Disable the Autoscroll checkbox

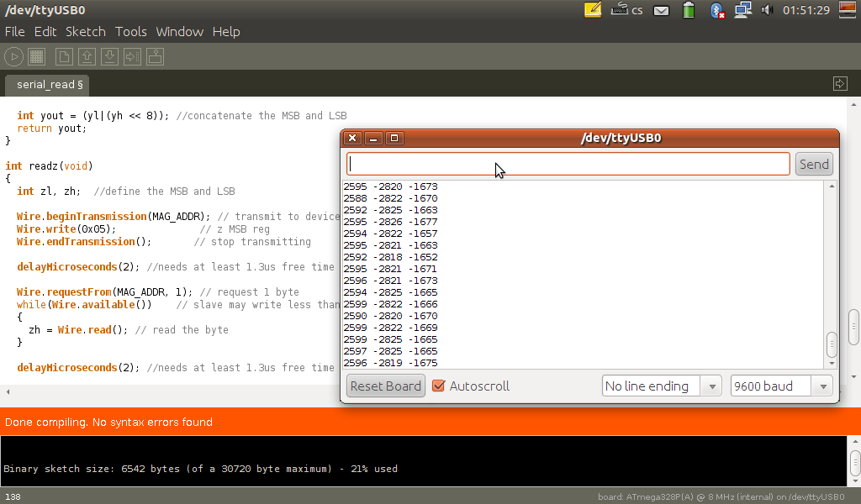pyautogui.click(x=438, y=386)
